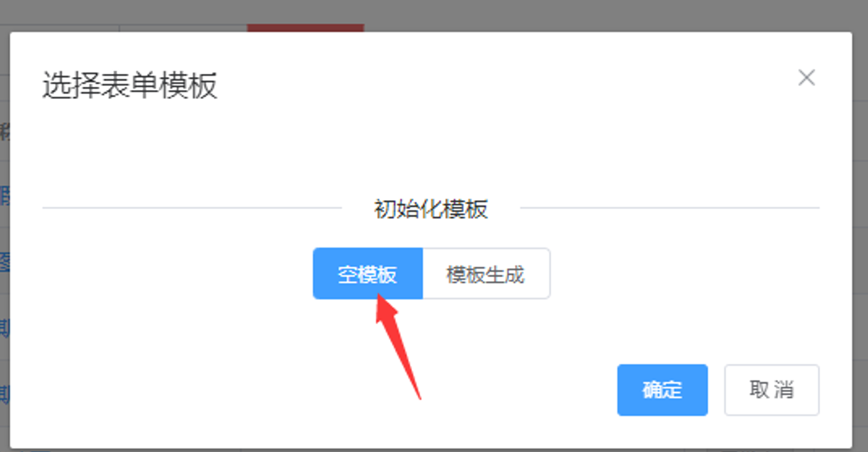Open the bottom cut-off blue link on the left edge
The image size is (868, 452).
(x=5, y=393)
